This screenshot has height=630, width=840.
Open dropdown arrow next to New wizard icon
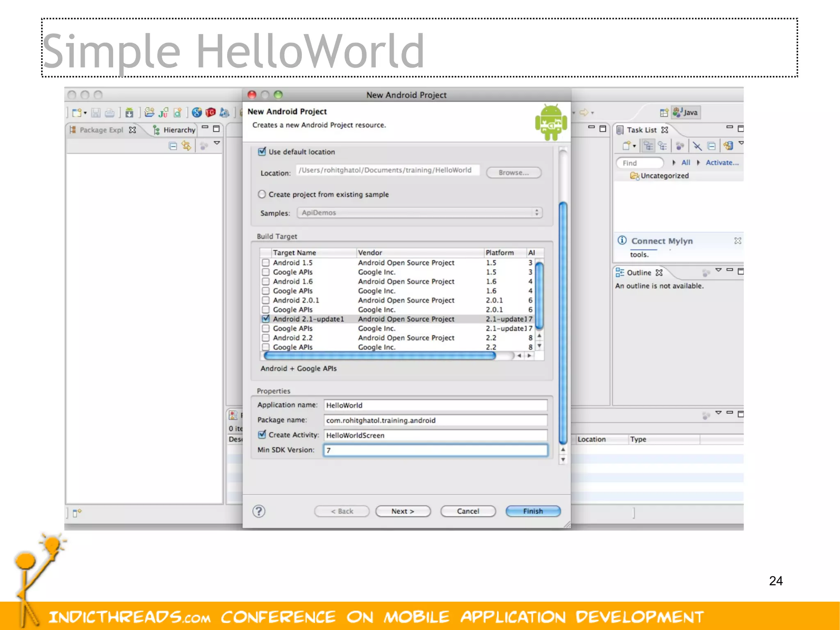click(x=85, y=113)
